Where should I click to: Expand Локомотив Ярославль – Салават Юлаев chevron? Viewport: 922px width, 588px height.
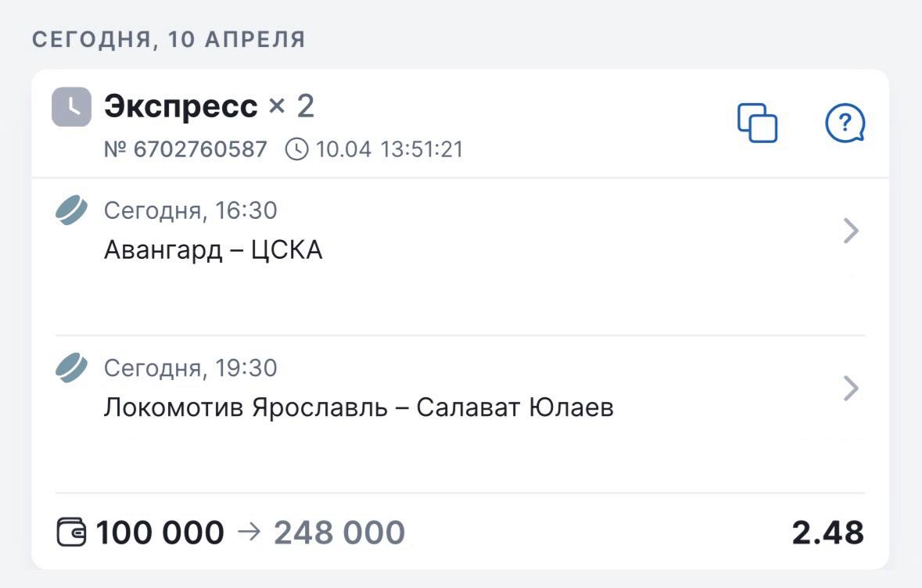(x=852, y=389)
